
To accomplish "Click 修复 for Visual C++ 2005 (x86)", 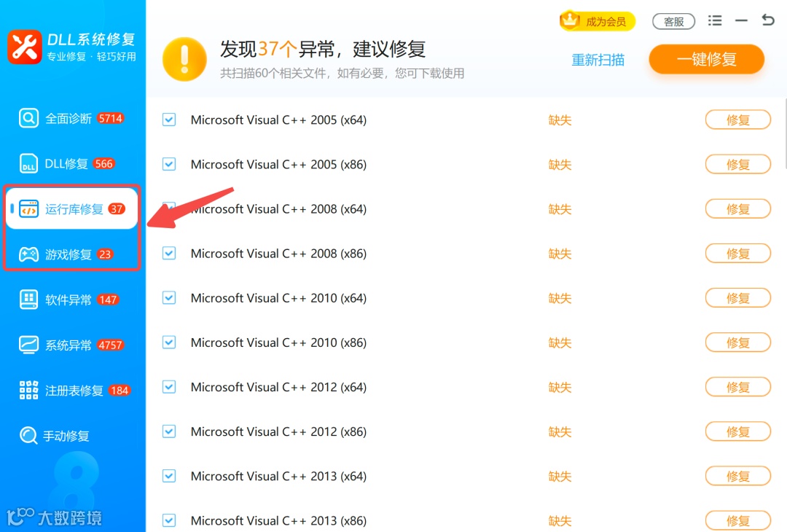I will point(737,164).
